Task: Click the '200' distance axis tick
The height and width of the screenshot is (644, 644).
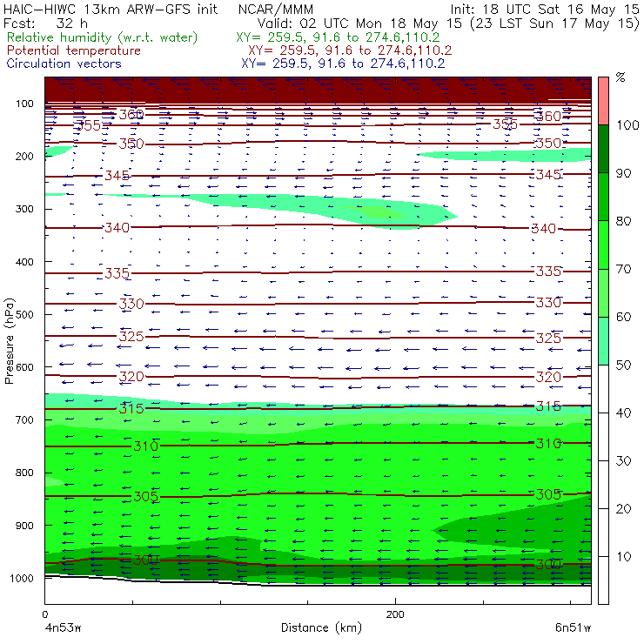Action: click(x=395, y=614)
